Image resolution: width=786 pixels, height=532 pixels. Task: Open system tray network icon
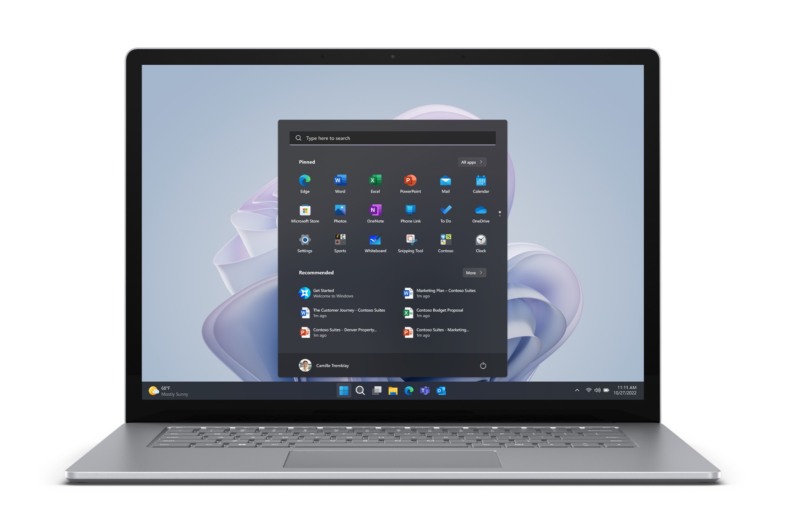point(587,390)
